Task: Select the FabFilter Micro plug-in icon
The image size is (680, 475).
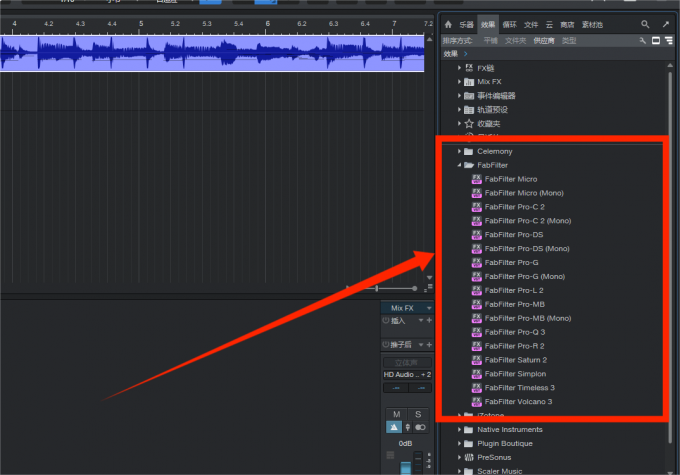Action: click(x=477, y=179)
